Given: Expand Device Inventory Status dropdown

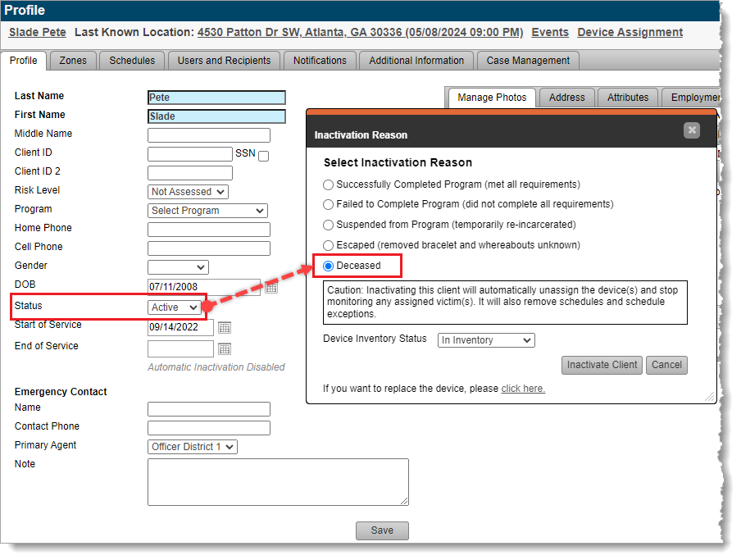Looking at the screenshot, I should (485, 340).
